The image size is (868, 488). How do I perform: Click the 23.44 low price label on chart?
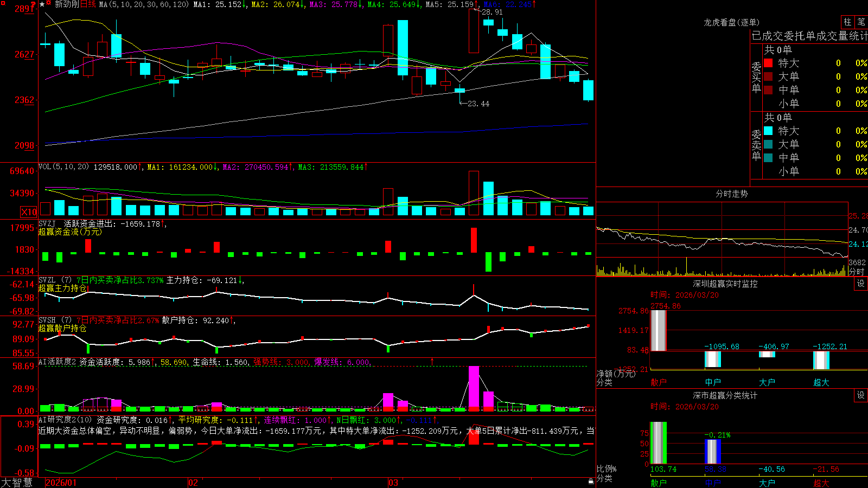478,104
